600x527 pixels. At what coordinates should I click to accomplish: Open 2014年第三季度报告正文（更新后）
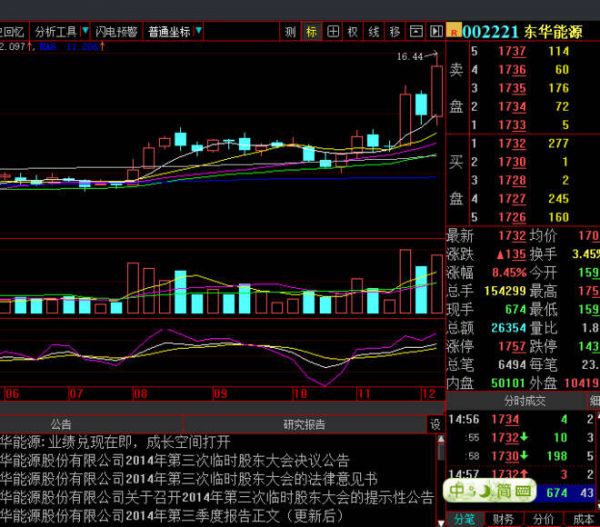coord(172,516)
